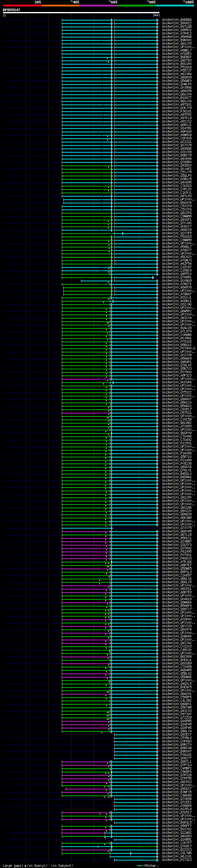Open hit UniRef100_A8J1U1
The width and height of the screenshot is (197, 868).
pyautogui.click(x=177, y=856)
